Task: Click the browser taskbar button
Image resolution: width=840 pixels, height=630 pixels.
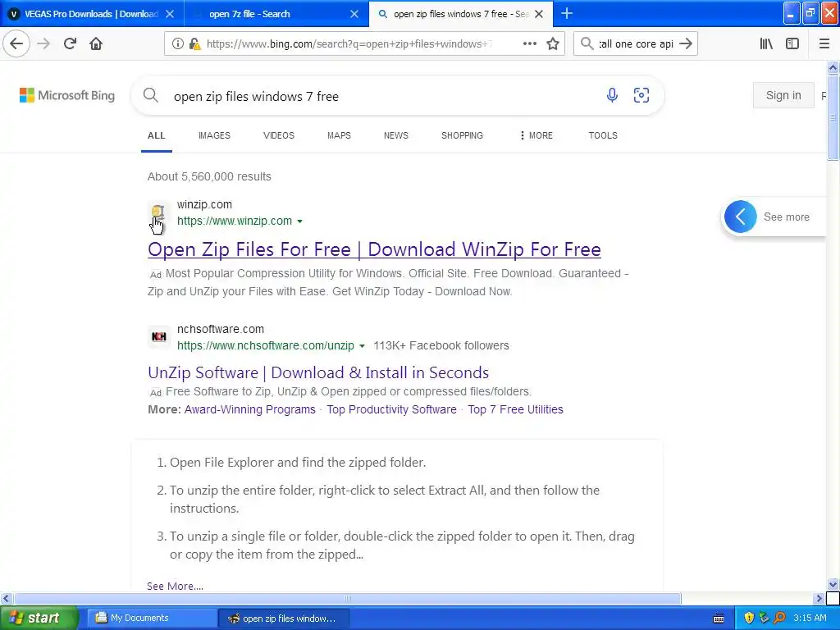Action: [x=284, y=619]
